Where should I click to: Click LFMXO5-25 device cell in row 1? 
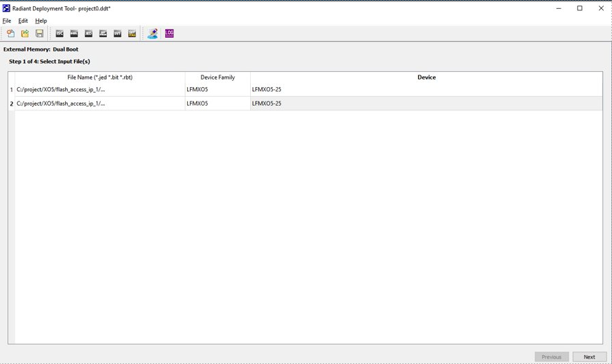pyautogui.click(x=426, y=89)
